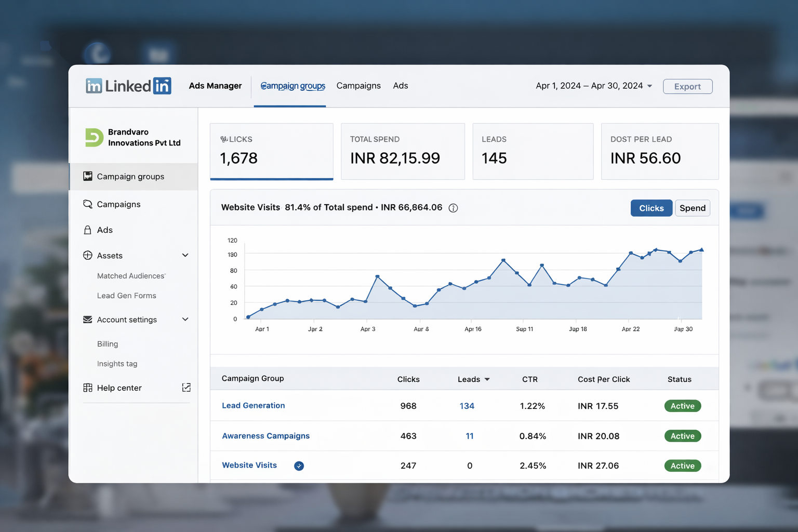Click the LinkedIn logo
The height and width of the screenshot is (532, 798).
128,86
